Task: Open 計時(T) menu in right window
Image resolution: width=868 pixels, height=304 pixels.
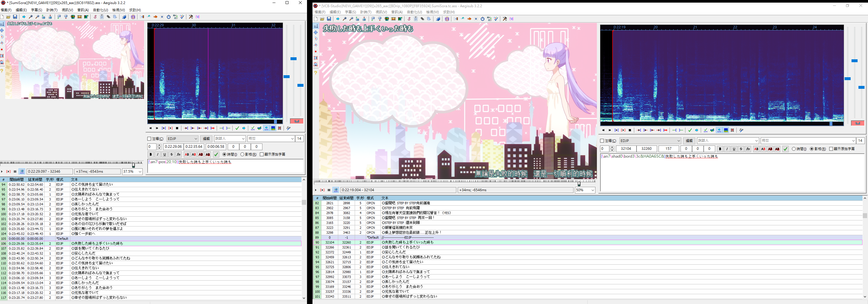Action: 366,12
